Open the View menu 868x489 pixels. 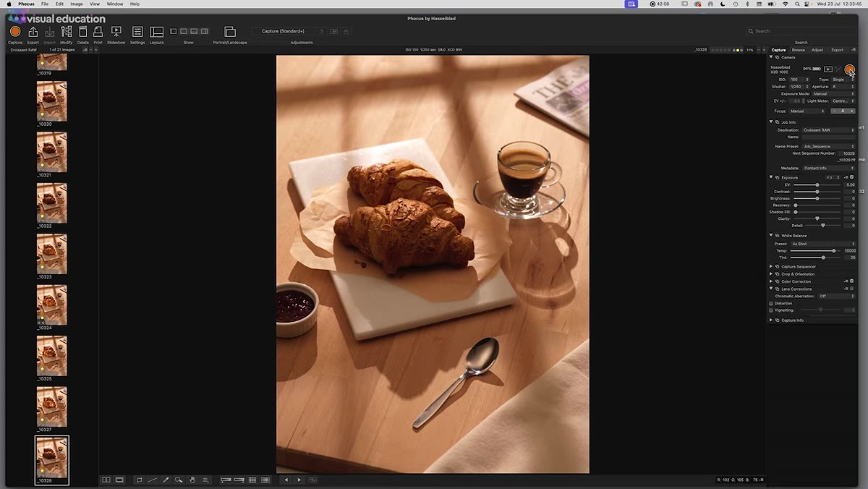point(95,4)
